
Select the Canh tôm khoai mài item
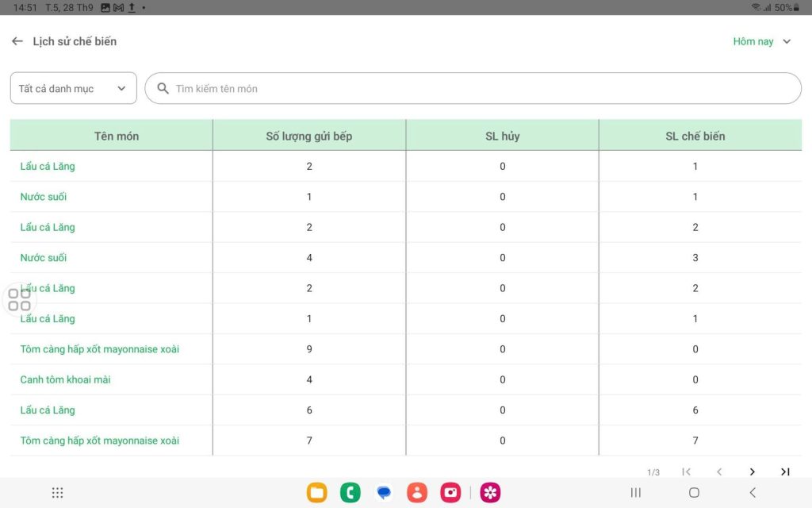point(65,379)
